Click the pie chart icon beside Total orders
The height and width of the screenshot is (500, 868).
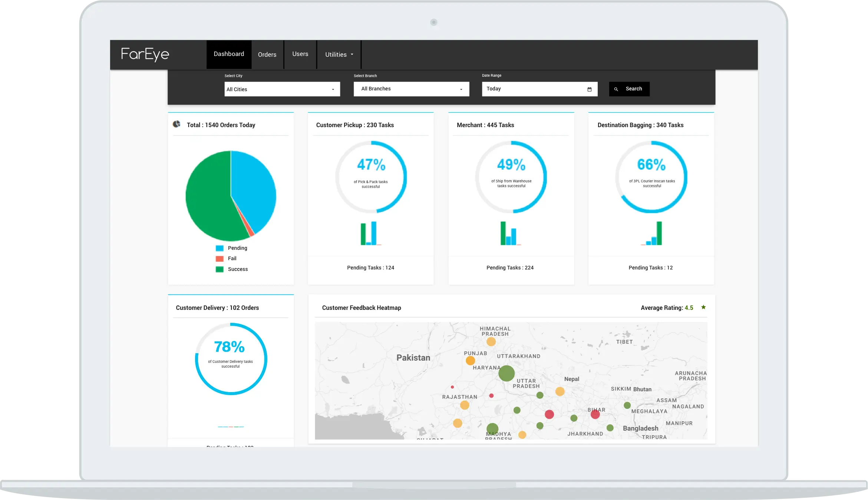[x=177, y=125]
